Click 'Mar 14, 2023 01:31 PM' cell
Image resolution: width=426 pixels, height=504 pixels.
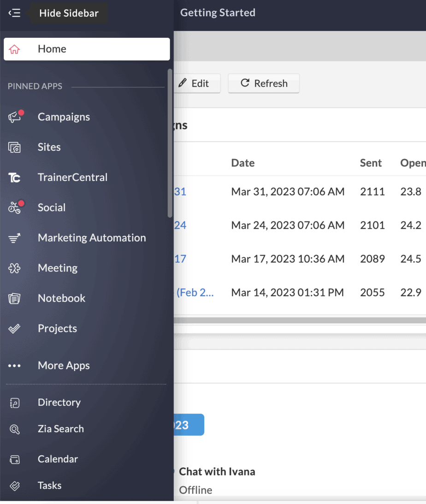[x=288, y=293]
